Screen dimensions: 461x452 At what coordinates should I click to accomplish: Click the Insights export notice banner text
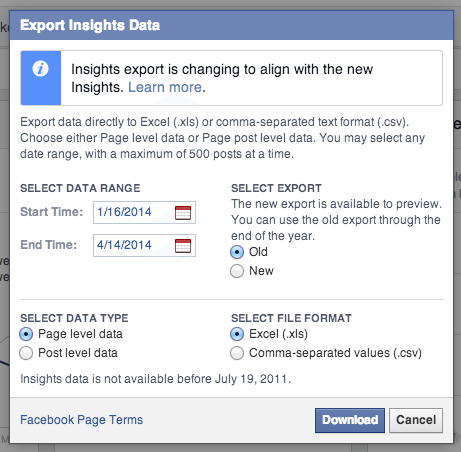tap(222, 78)
